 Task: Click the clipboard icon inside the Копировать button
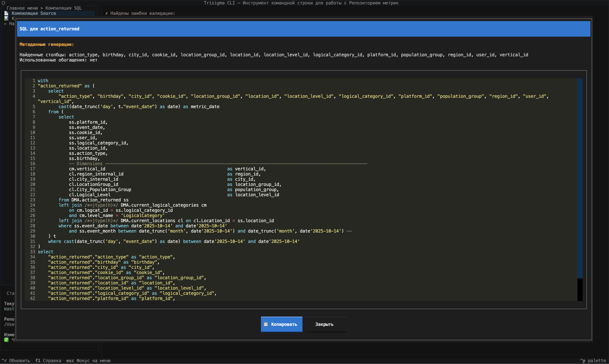coord(266,324)
